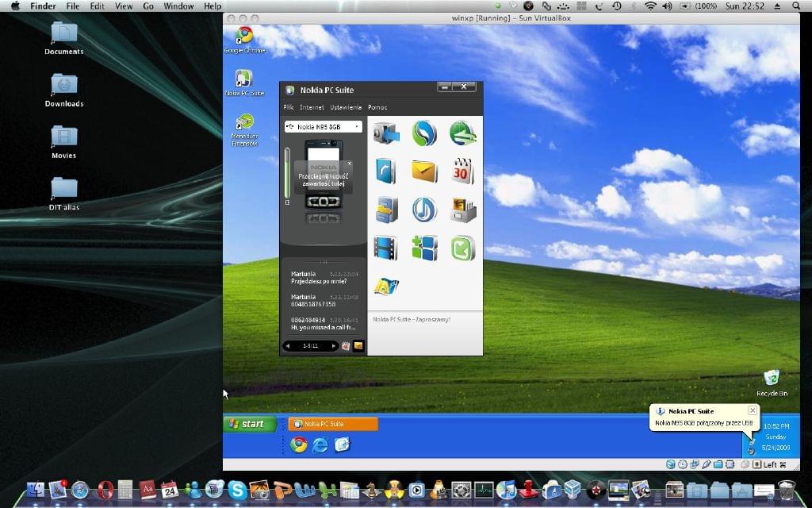
Task: Open the Store images photo box icon
Action: tap(462, 210)
